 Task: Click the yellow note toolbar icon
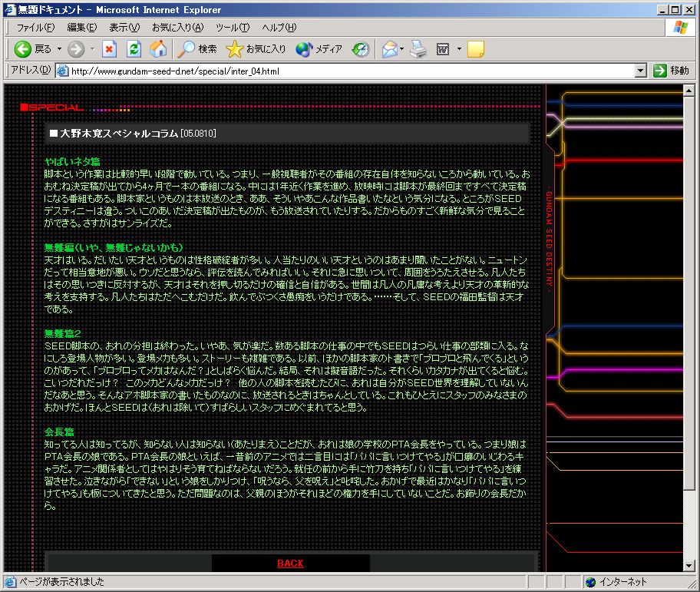475,49
